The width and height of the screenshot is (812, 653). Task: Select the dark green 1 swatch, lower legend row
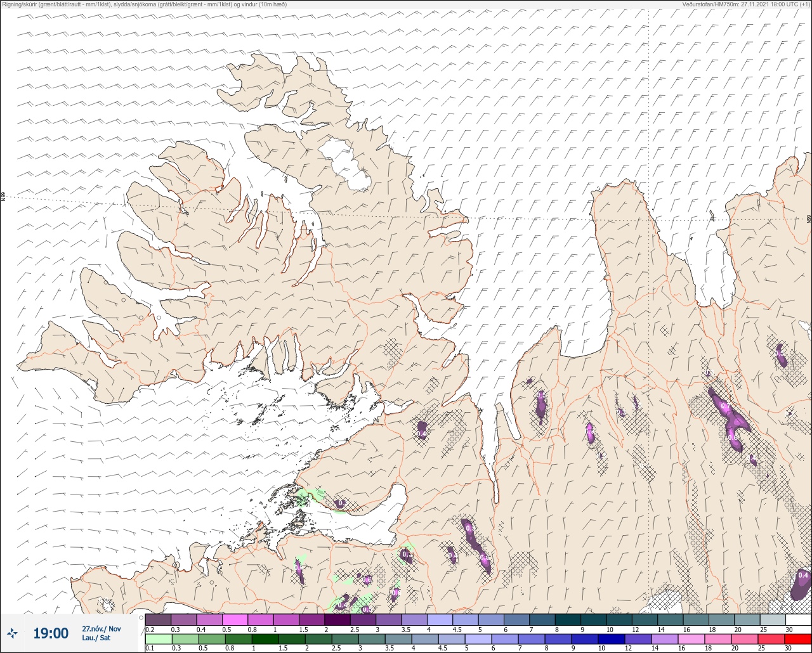pos(265,638)
